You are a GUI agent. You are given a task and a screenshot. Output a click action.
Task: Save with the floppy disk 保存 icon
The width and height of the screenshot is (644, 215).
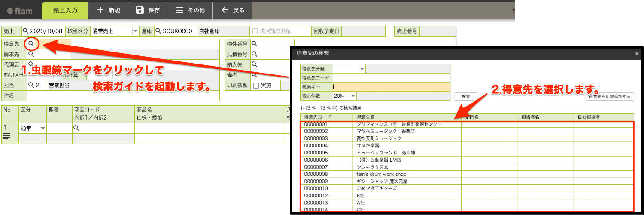click(140, 10)
